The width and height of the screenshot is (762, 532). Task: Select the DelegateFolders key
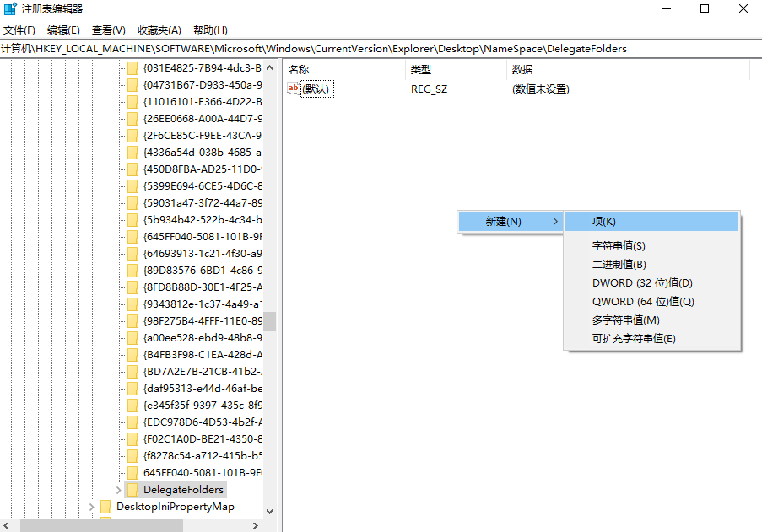pos(183,490)
